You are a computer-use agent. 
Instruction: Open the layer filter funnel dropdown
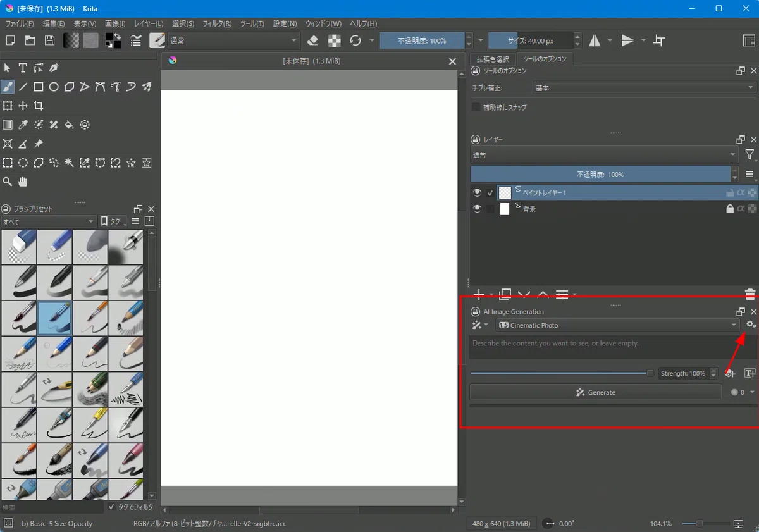tap(750, 154)
